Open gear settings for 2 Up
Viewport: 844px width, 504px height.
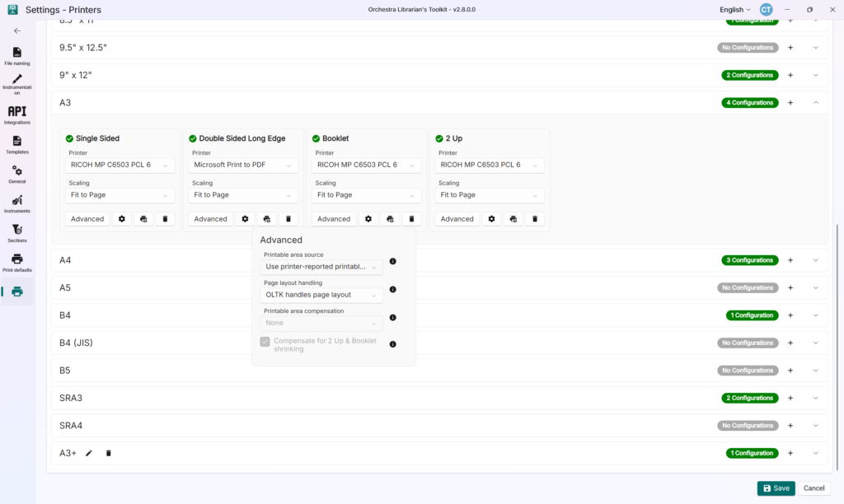pyautogui.click(x=491, y=219)
